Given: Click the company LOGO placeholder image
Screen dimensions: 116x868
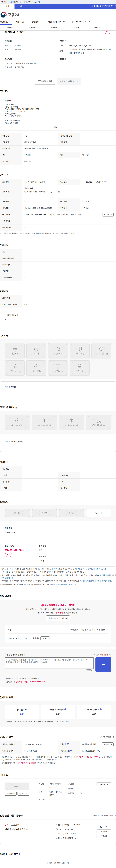Looking at the screenshot, I should tap(17, 787).
